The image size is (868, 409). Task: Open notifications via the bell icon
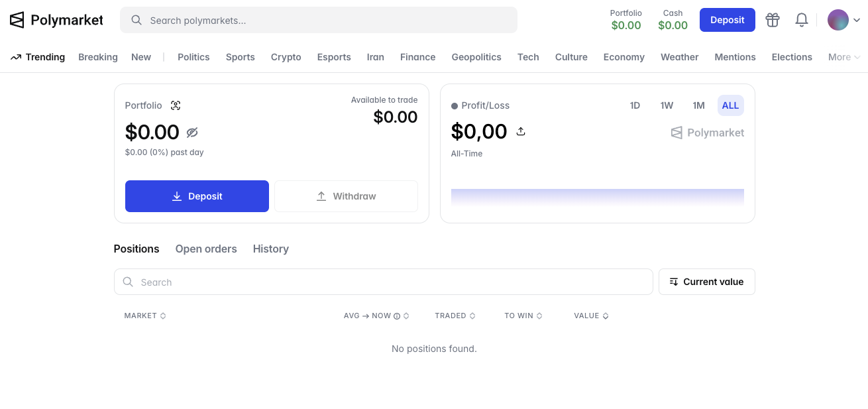pyautogui.click(x=802, y=20)
